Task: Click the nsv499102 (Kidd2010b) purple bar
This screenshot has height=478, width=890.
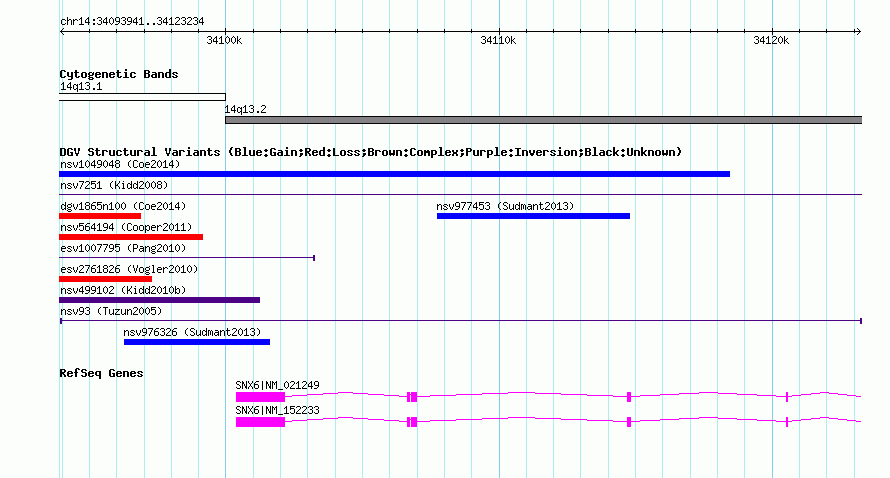Action: point(159,300)
